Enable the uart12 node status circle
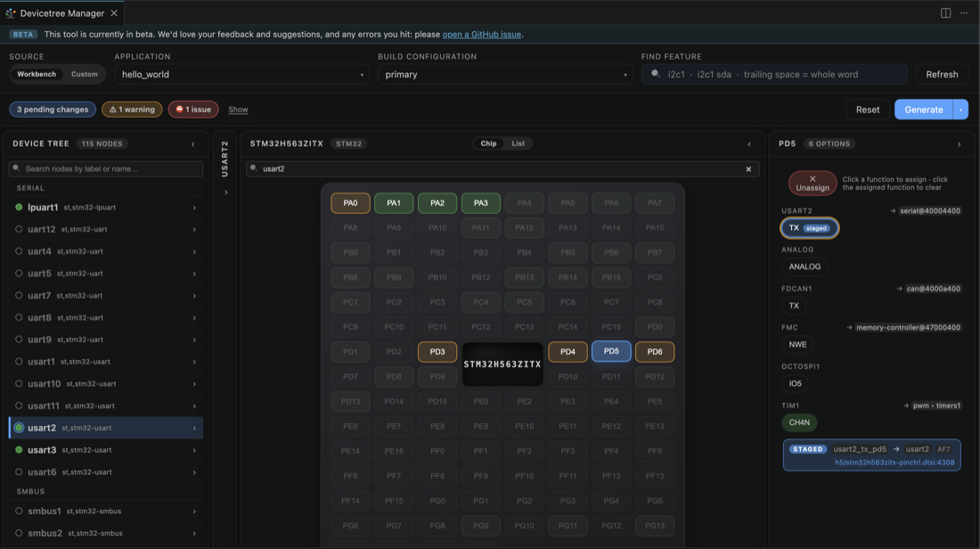Screen dimensions: 980x549 [19, 229]
